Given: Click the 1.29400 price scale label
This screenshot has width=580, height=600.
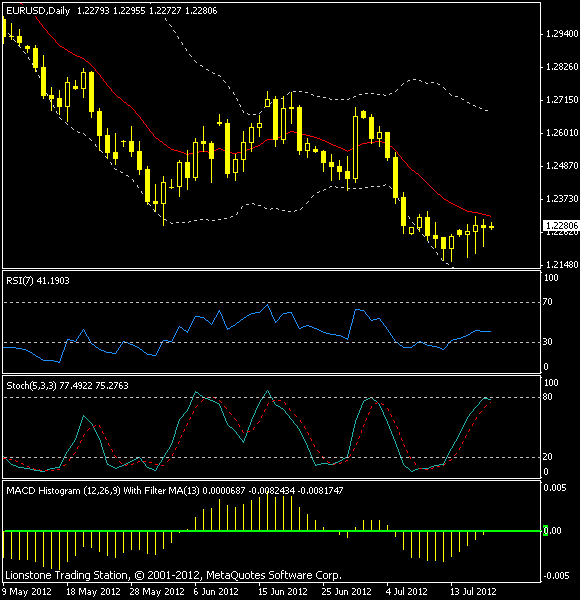Looking at the screenshot, I should pyautogui.click(x=562, y=34).
